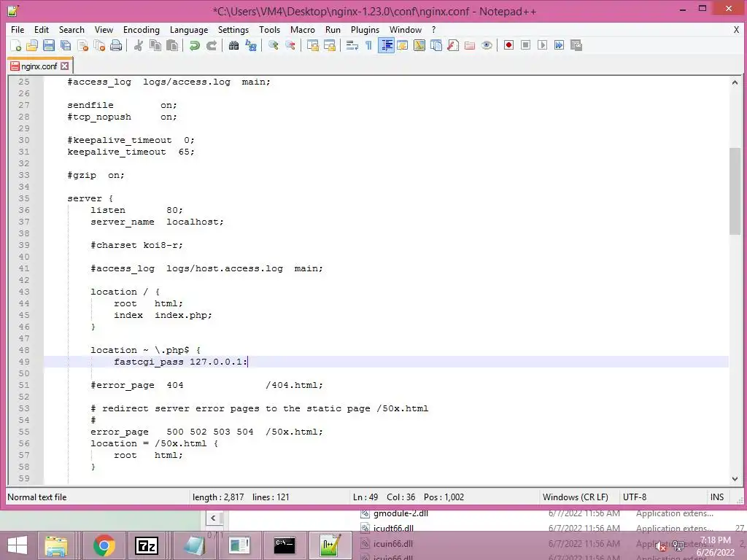Viewport: 747px width, 560px height.
Task: Click the vertical scrollbar thumb
Action: click(x=735, y=191)
